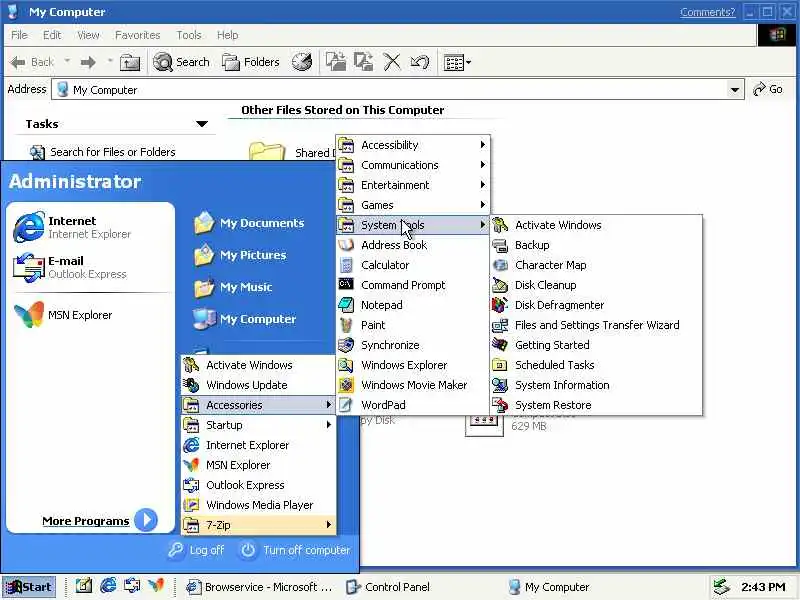The width and height of the screenshot is (800, 600).
Task: Launch Calculator from Accessories menu
Action: 413,265
